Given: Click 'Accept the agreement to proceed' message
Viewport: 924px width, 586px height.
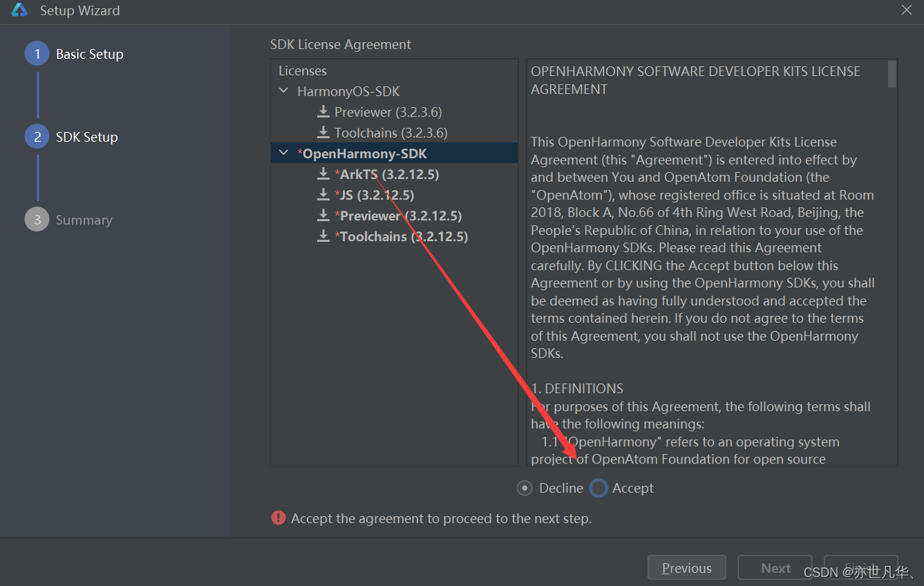Looking at the screenshot, I should pyautogui.click(x=442, y=518).
